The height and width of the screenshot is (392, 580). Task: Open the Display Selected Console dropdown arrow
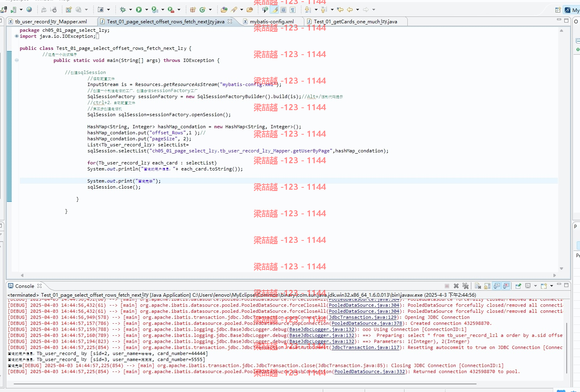click(x=535, y=286)
